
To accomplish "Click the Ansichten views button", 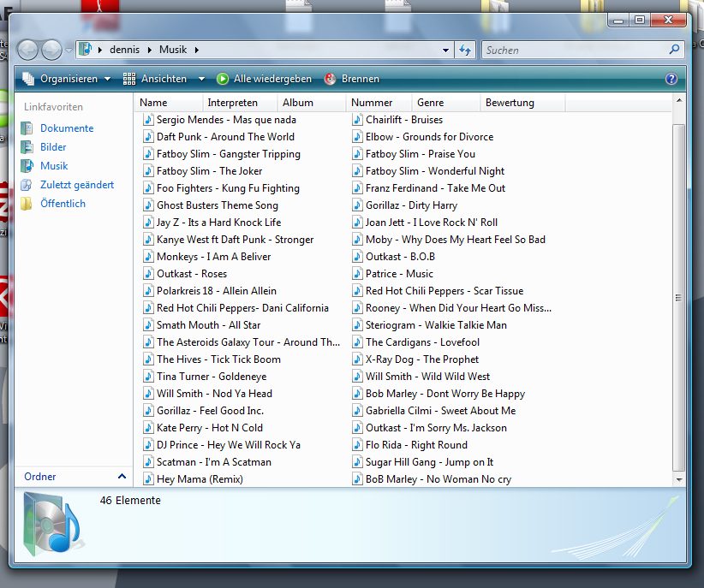I will click(x=155, y=79).
